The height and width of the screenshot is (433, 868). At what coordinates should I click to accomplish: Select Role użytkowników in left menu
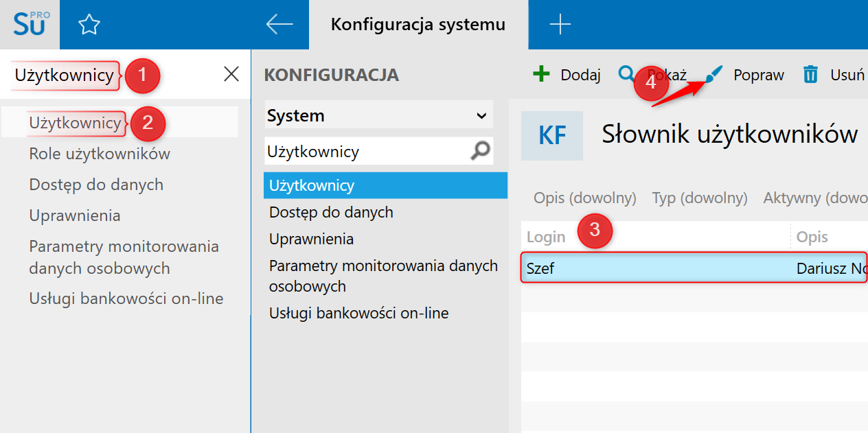point(100,154)
